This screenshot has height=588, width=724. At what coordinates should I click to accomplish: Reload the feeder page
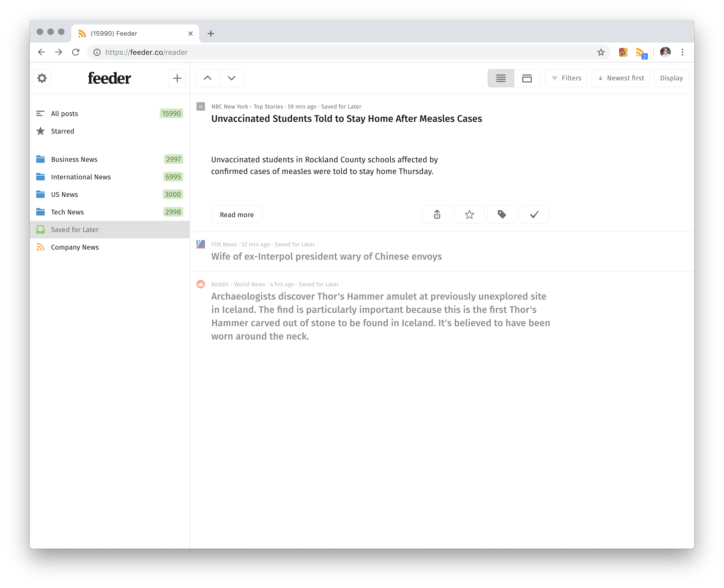tap(76, 52)
